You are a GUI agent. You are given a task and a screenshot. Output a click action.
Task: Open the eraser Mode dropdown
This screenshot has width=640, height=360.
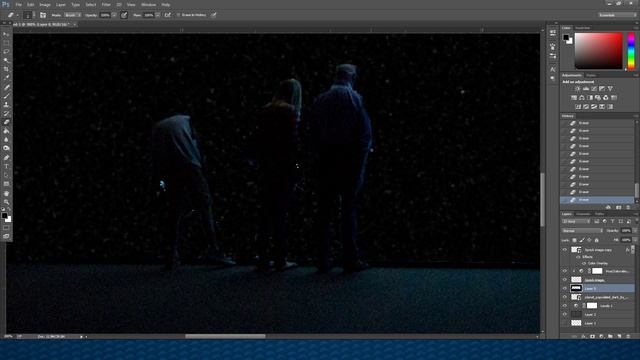pyautogui.click(x=72, y=15)
